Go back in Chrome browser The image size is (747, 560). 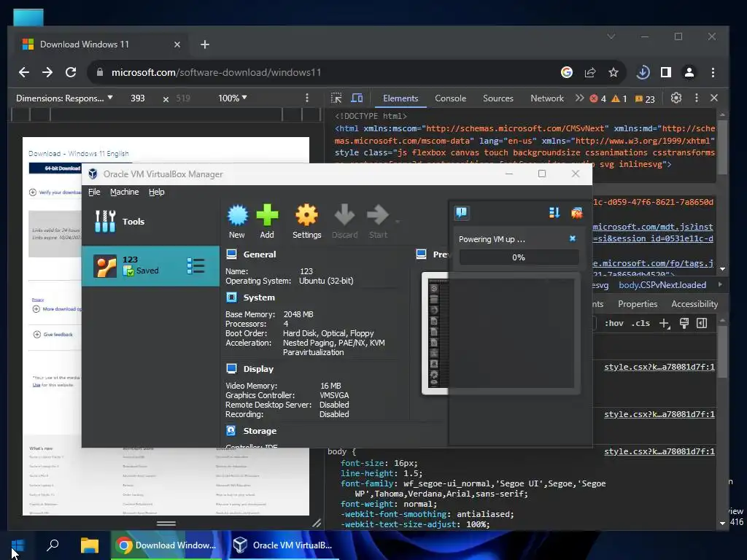point(24,72)
